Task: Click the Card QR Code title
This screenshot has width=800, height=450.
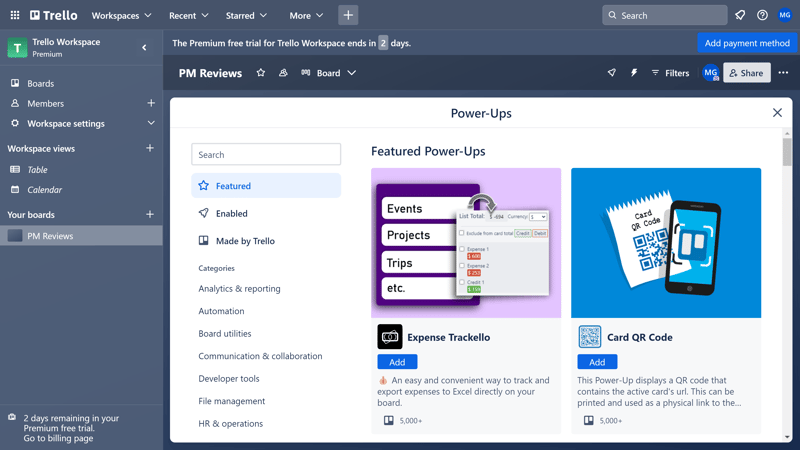Action: [x=640, y=337]
